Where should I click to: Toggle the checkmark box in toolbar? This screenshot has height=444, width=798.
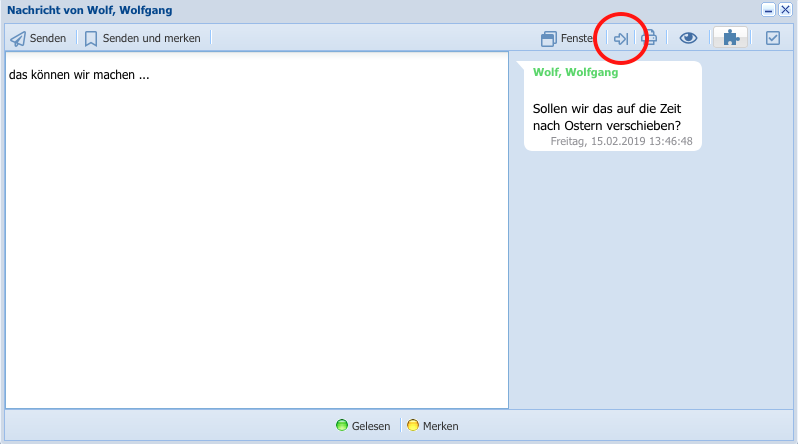click(x=773, y=39)
